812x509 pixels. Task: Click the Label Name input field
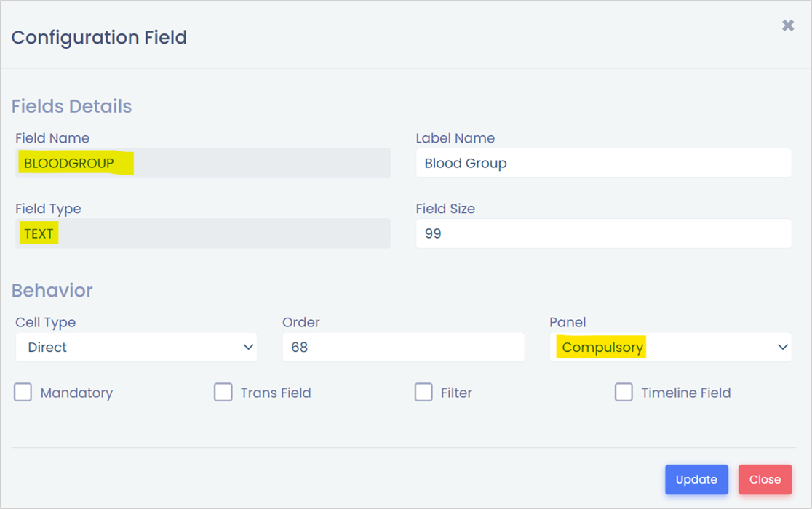pos(604,163)
